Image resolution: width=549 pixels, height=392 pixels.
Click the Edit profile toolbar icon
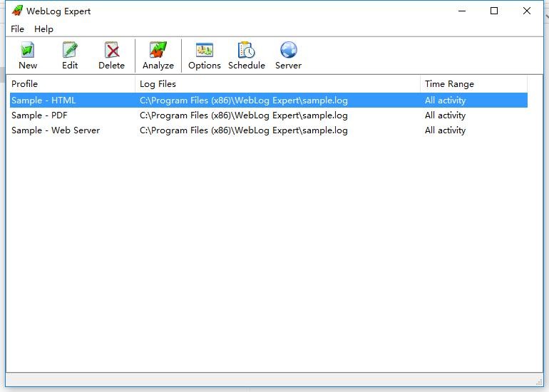tap(70, 50)
